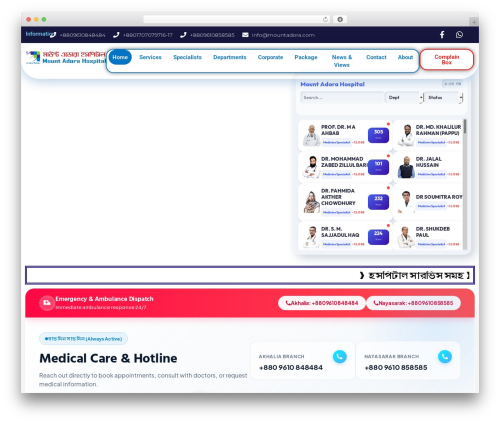Call Nayasarak number in emergency banner
The image size is (500, 423).
(413, 303)
